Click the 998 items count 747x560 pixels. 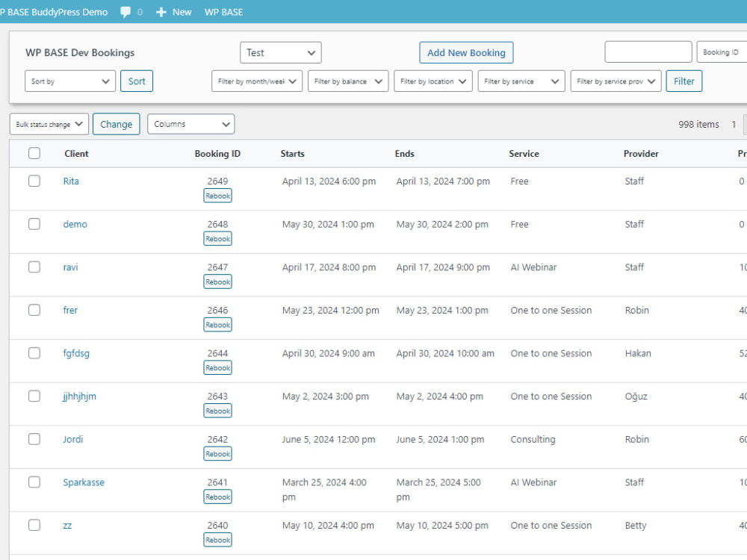click(698, 124)
